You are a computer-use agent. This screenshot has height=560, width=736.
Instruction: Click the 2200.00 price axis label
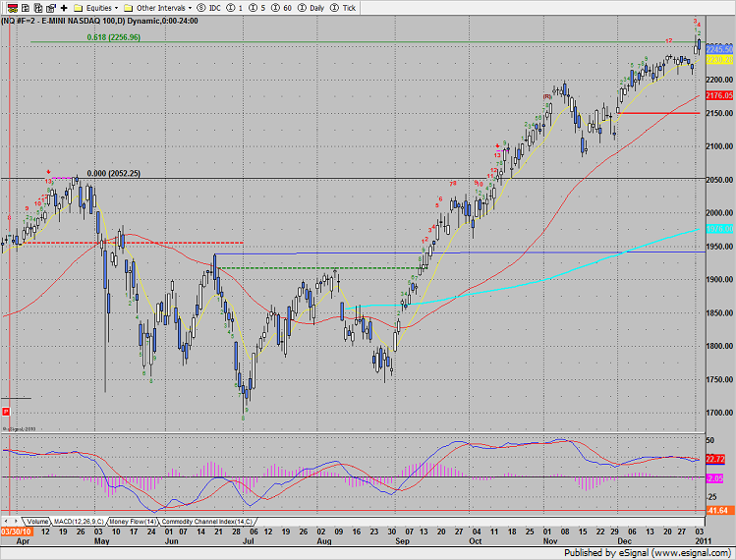tap(719, 80)
